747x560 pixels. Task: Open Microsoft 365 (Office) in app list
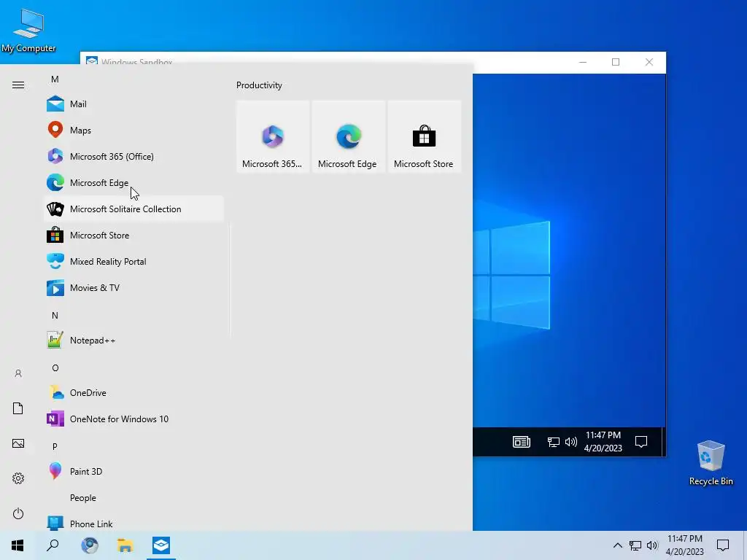[x=133, y=156]
